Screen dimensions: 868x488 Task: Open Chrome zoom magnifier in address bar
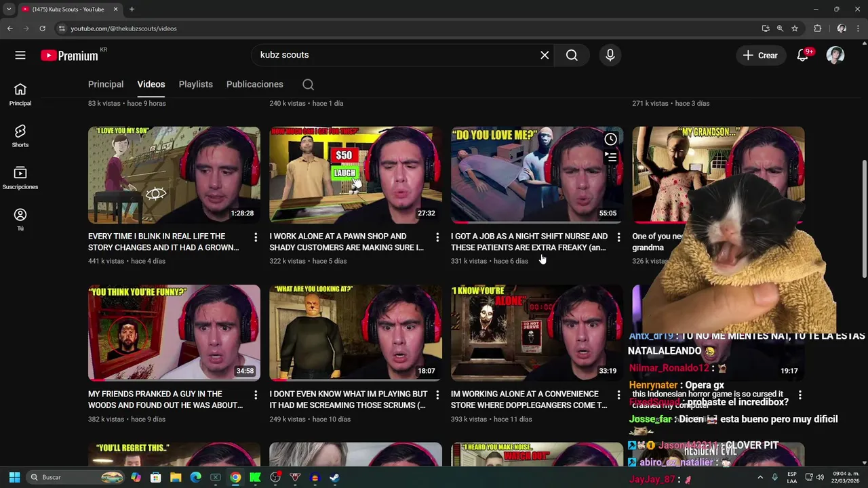click(x=780, y=28)
